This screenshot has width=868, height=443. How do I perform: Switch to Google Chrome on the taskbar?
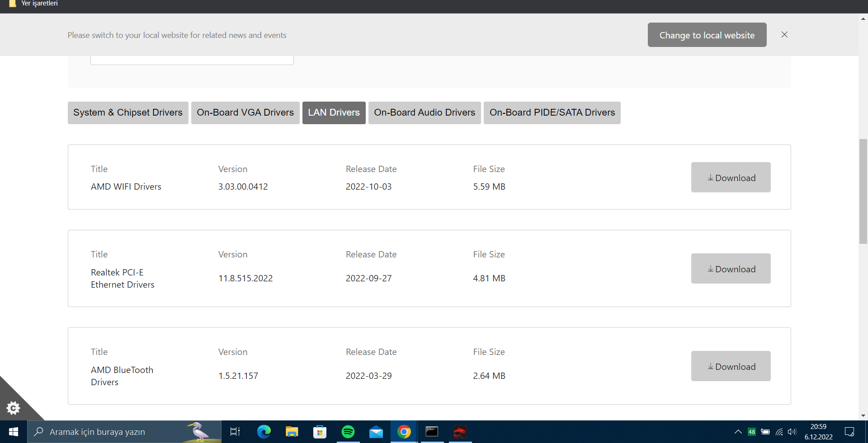click(x=404, y=432)
